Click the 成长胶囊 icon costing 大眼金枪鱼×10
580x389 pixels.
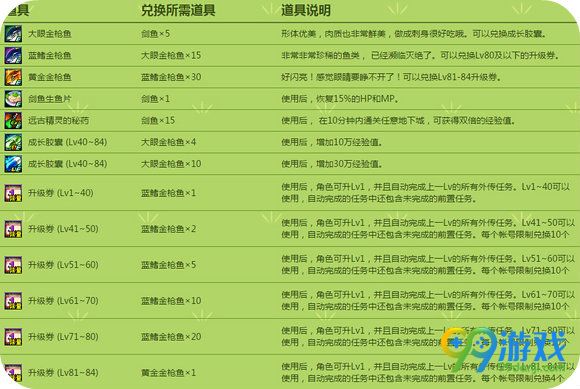[13, 164]
